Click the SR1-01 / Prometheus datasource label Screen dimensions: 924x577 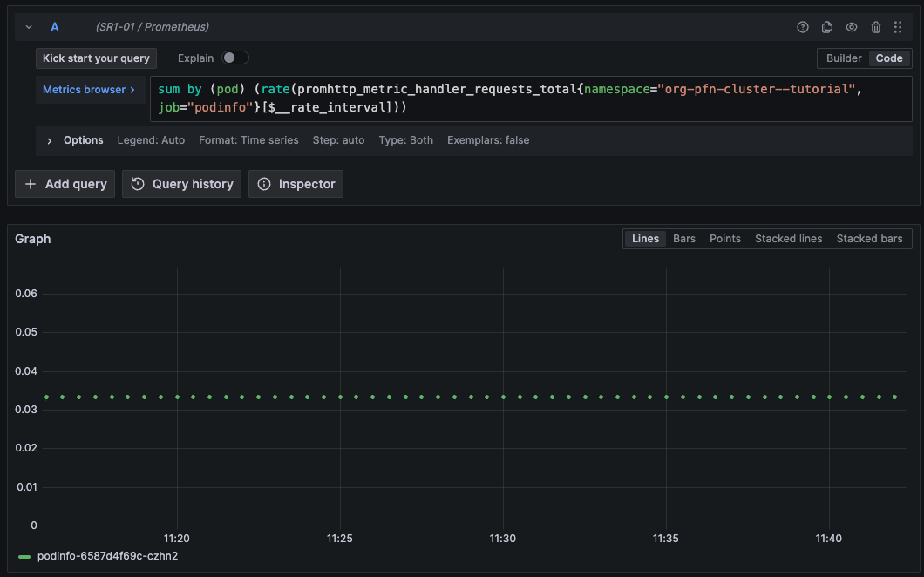153,27
